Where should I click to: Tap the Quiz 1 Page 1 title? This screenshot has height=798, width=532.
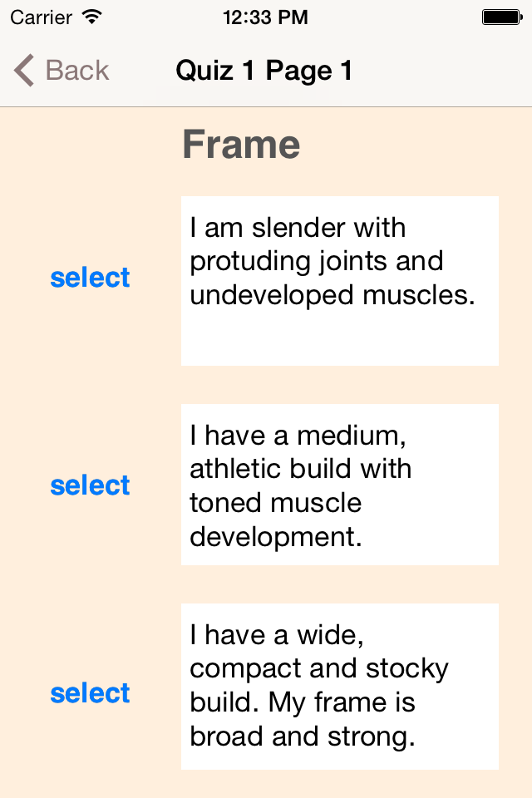pos(264,71)
